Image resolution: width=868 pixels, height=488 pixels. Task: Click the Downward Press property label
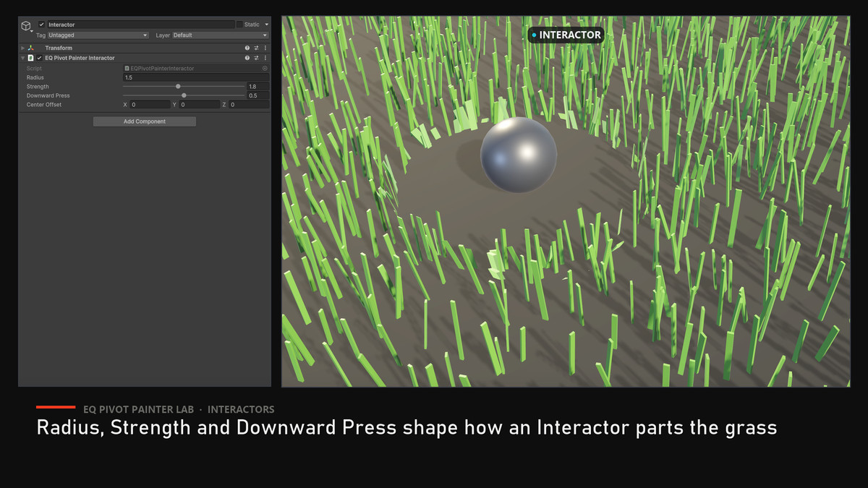48,95
